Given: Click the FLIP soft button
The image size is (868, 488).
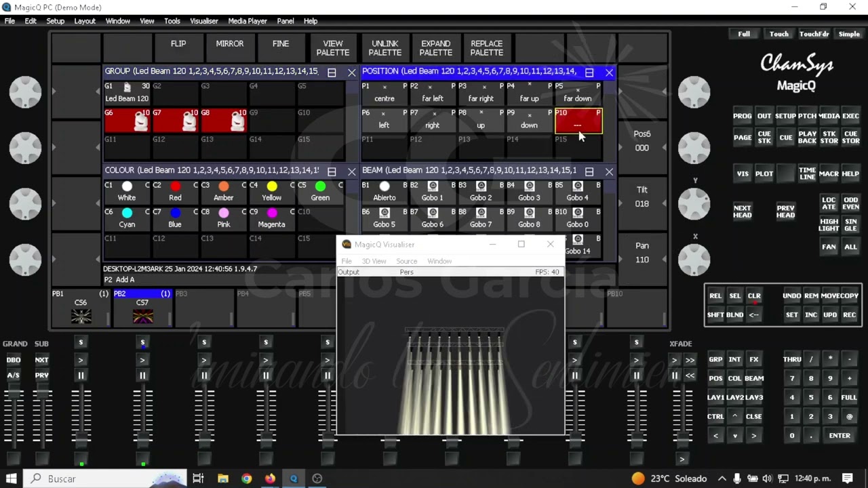Looking at the screenshot, I should pos(178,48).
